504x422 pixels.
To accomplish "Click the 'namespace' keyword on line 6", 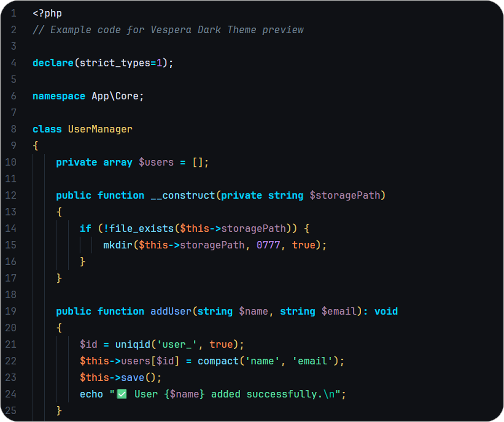I will click(59, 96).
